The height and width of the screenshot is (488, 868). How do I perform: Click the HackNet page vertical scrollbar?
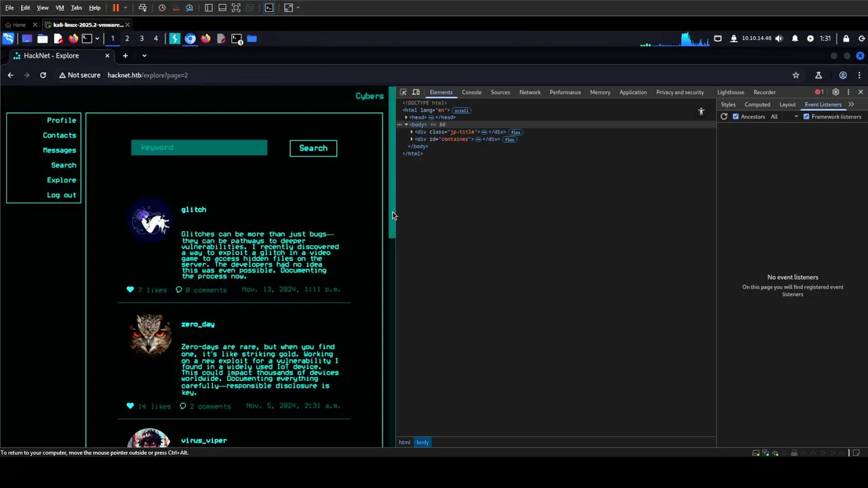391,163
